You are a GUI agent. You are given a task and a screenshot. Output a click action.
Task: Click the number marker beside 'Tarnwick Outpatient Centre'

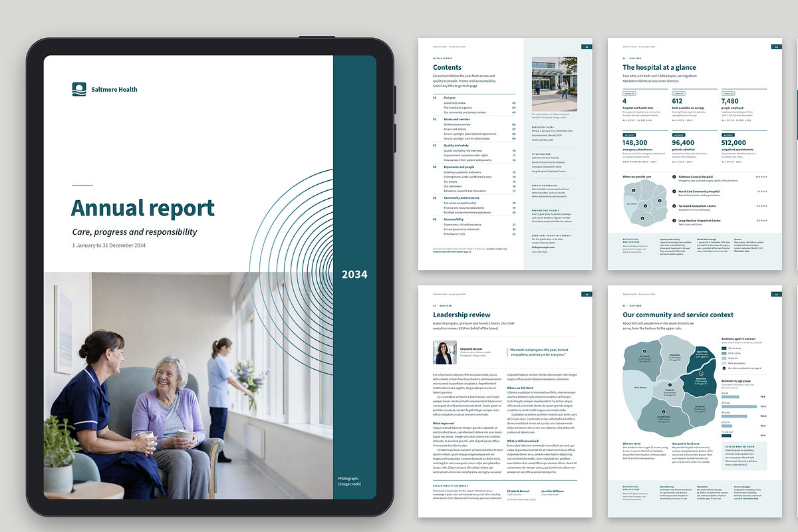click(674, 206)
